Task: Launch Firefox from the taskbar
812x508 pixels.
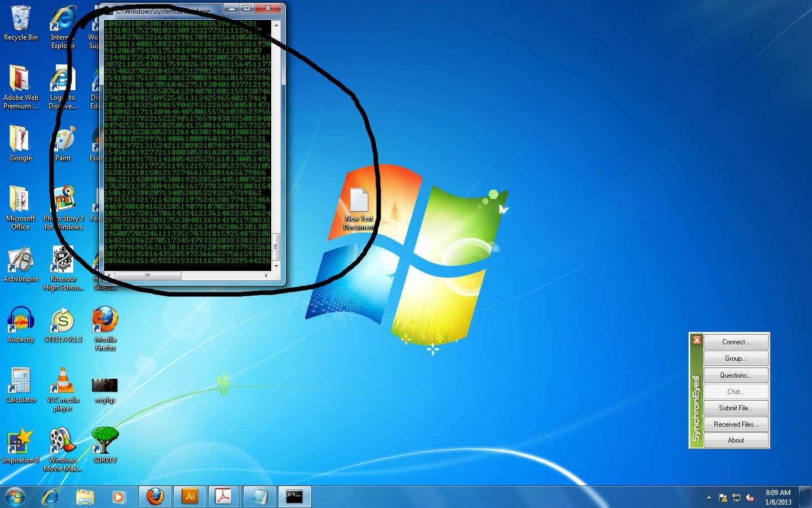Action: tap(155, 497)
